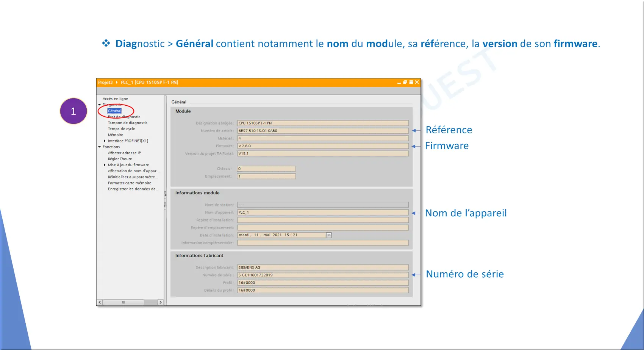Float the PLC_1 window via restore icon

405,82
